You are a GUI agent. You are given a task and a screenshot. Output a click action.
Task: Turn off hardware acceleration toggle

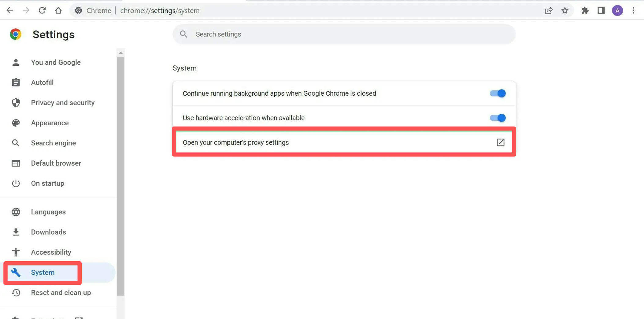[498, 118]
